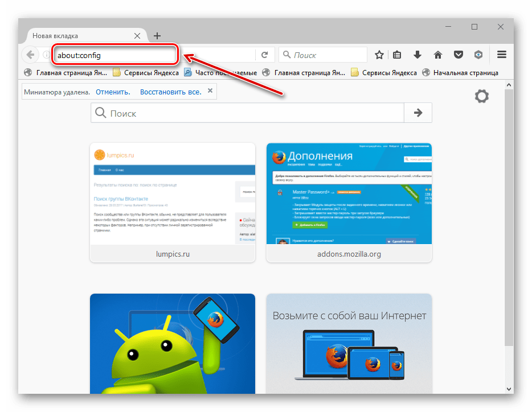This screenshot has height=412, width=532.
Task: Click the toolbar Поиск search field
Action: click(322, 55)
